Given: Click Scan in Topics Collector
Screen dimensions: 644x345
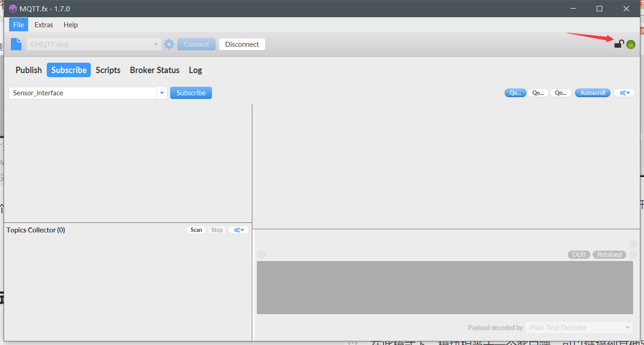Looking at the screenshot, I should (197, 230).
